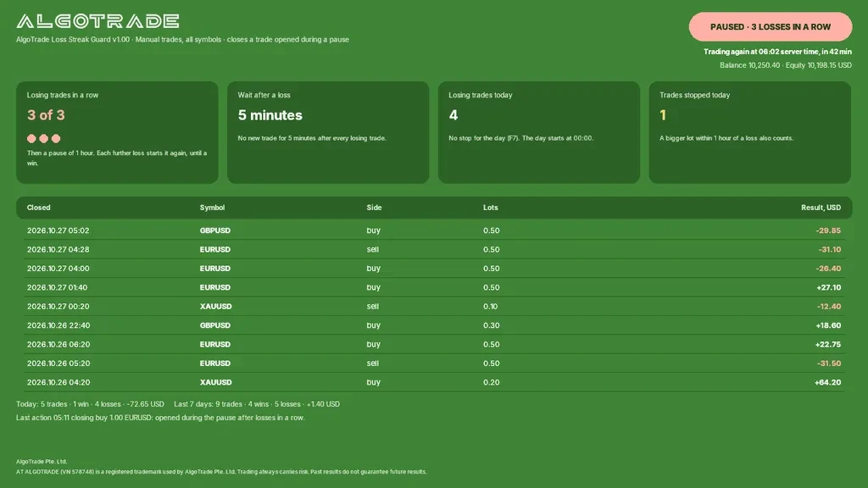
Task: Click the 'A bigger lot within 1 hour' note
Action: pyautogui.click(x=726, y=138)
